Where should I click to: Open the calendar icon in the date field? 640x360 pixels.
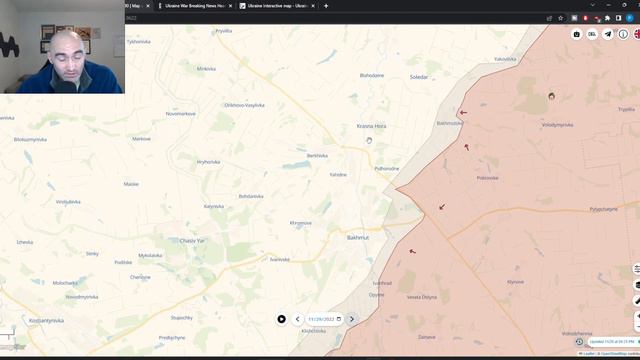pyautogui.click(x=338, y=319)
